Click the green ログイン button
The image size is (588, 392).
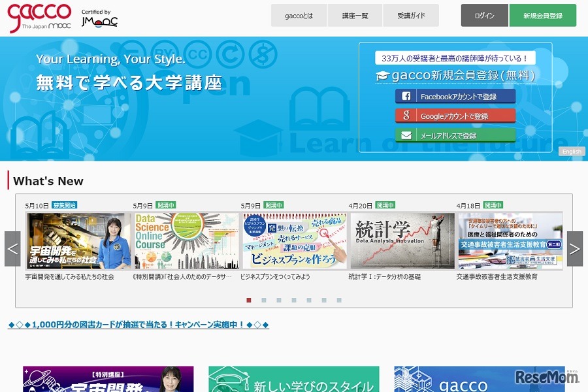484,14
